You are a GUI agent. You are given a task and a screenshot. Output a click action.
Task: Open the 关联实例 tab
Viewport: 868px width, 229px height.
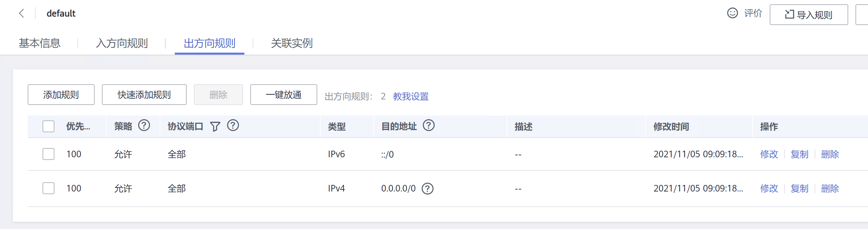[x=292, y=43]
